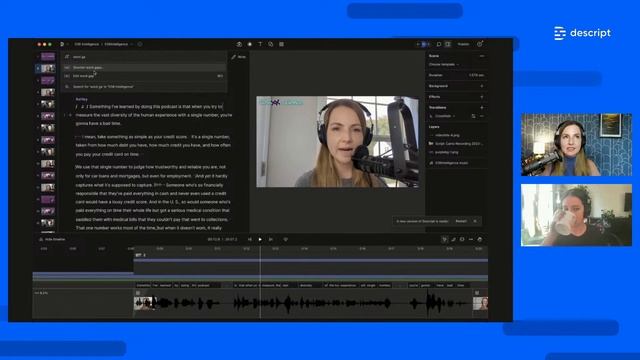Toggle the layout panel icon next to comments
This screenshot has width=640, height=360.
pos(448,44)
